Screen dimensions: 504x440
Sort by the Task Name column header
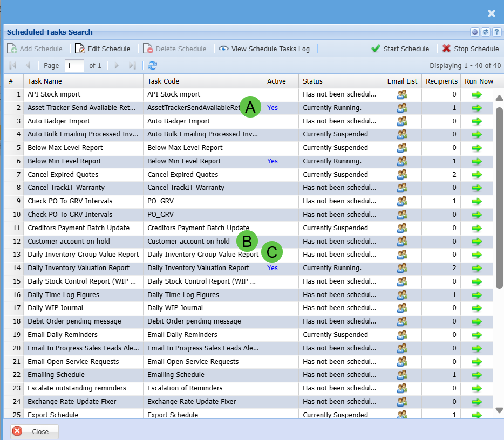click(x=45, y=81)
